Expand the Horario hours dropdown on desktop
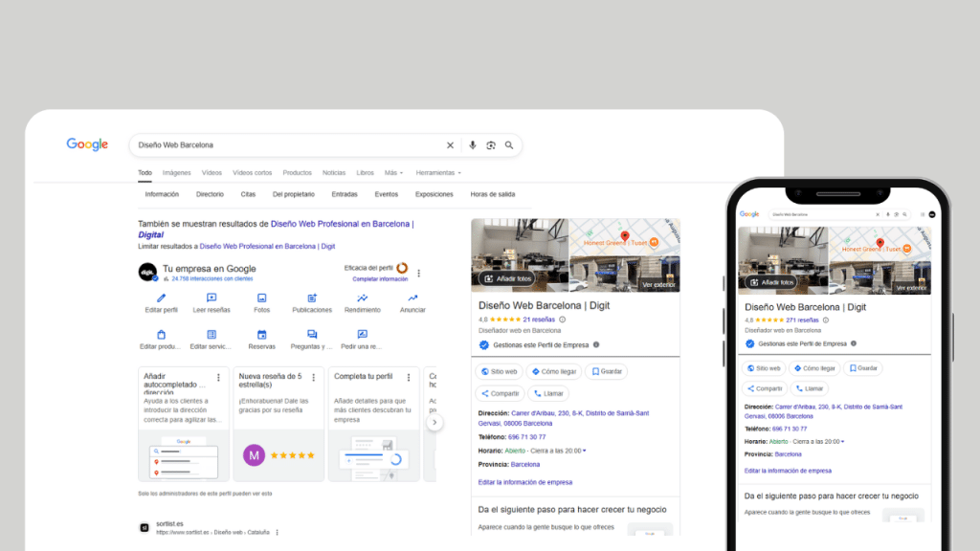Image resolution: width=980 pixels, height=551 pixels. pyautogui.click(x=584, y=451)
